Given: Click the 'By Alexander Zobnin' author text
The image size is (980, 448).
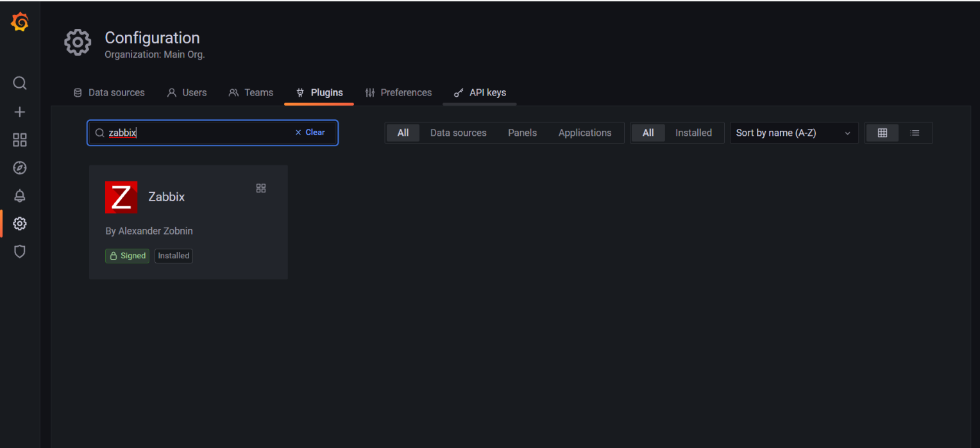Looking at the screenshot, I should pyautogui.click(x=149, y=231).
